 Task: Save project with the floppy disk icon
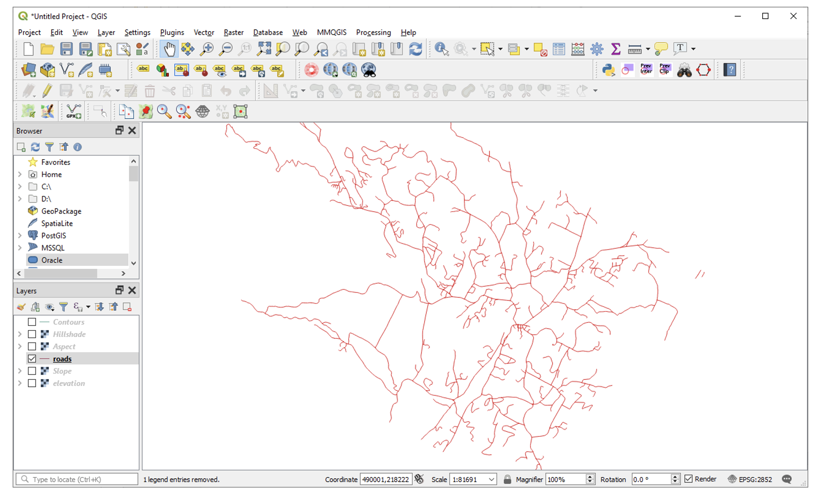[x=66, y=49]
